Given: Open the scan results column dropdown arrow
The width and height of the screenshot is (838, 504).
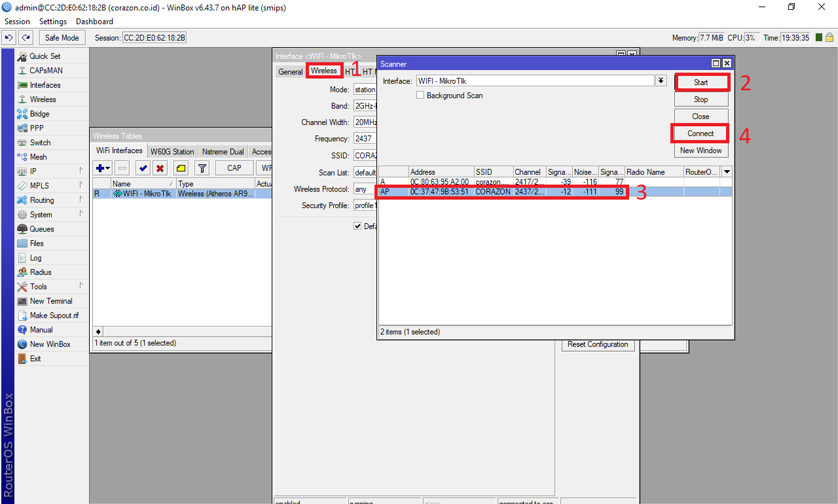Looking at the screenshot, I should coord(726,171).
